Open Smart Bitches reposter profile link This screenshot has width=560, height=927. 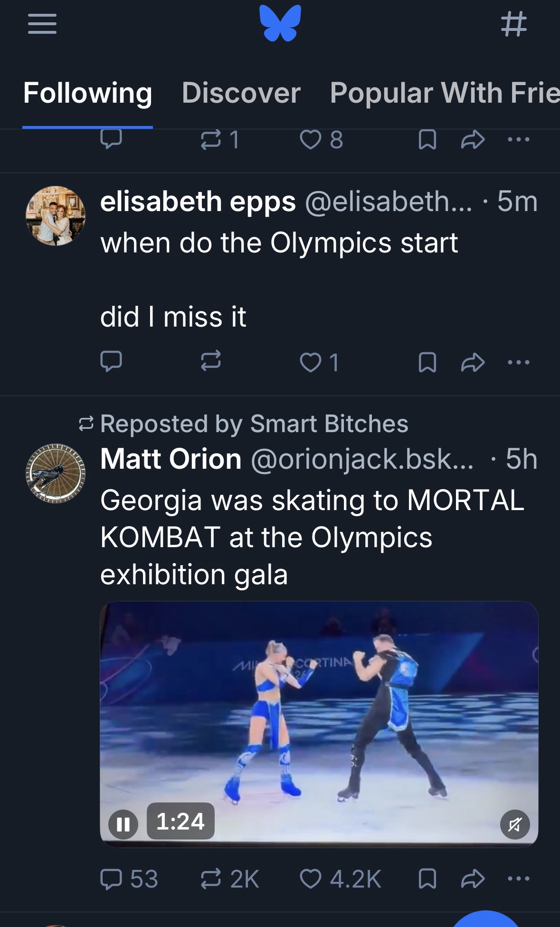coord(329,424)
